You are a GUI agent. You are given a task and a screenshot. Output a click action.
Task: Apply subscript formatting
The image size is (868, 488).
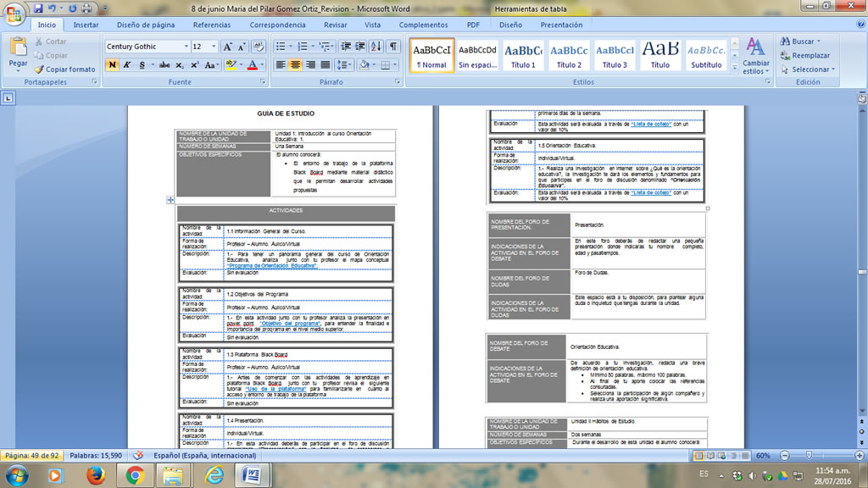click(x=180, y=65)
